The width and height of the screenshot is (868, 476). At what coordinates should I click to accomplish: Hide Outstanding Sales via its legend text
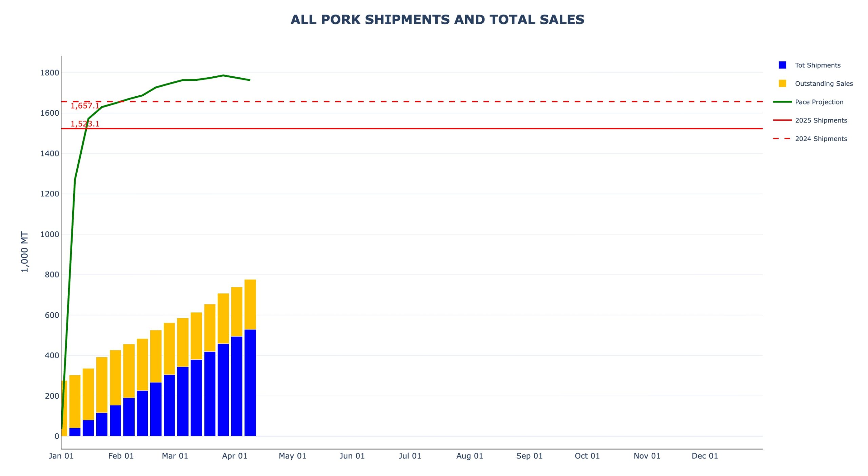tap(823, 83)
